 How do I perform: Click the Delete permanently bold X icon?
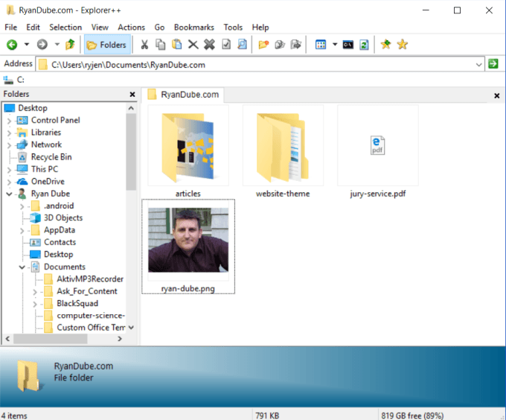click(x=209, y=45)
